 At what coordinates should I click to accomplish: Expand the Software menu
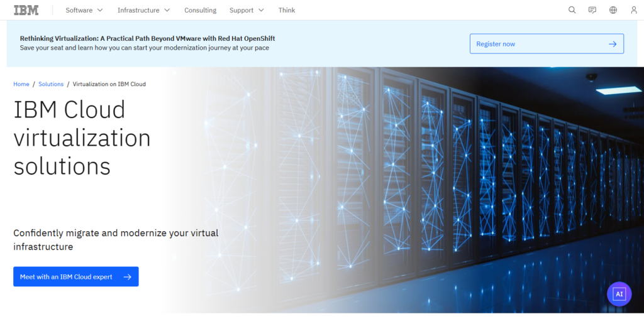(84, 10)
